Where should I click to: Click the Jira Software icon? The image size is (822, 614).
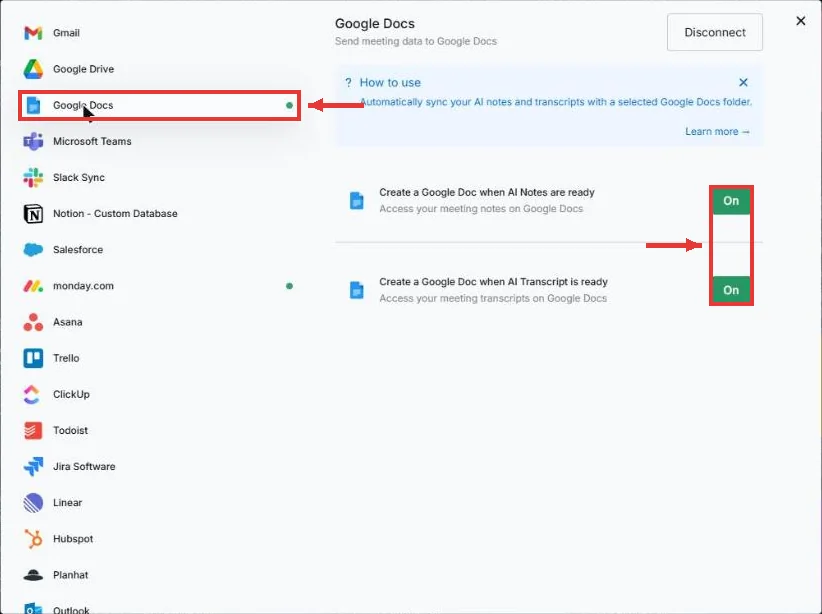(x=33, y=467)
